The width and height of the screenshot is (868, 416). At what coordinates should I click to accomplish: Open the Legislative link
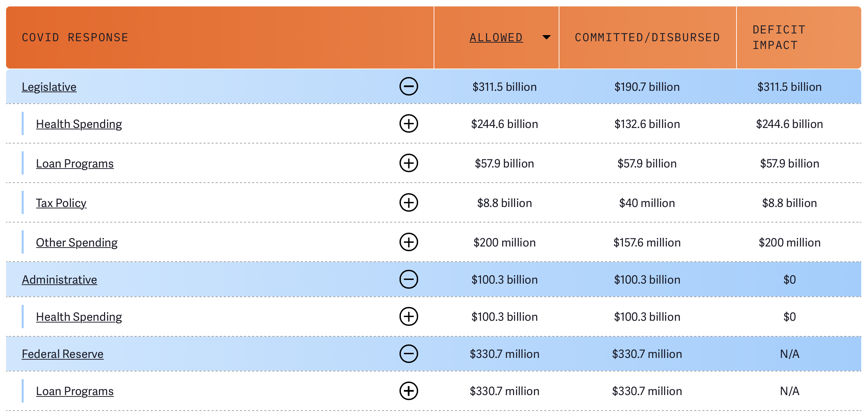tap(49, 87)
